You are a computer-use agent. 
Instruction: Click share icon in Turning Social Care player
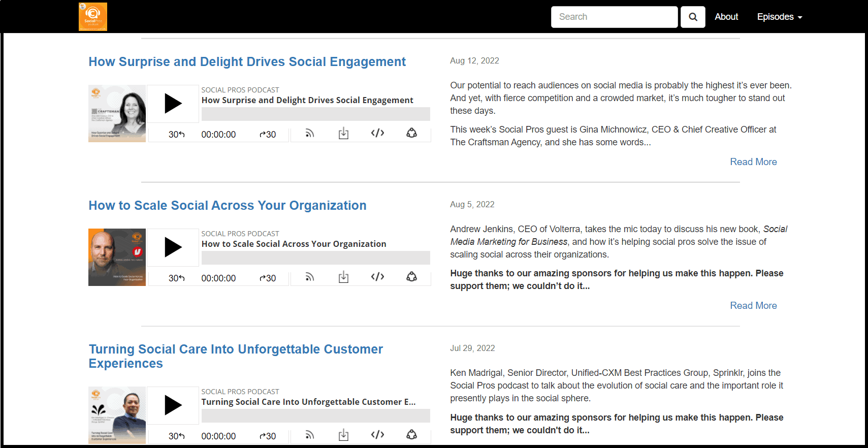click(412, 435)
